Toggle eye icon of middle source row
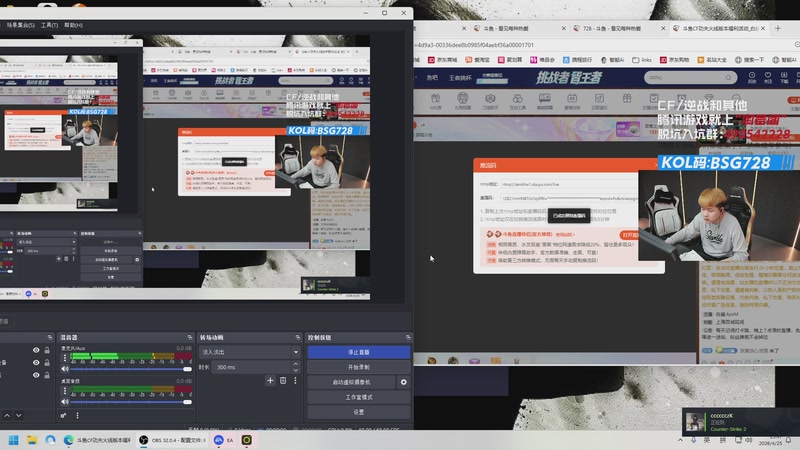 point(36,362)
